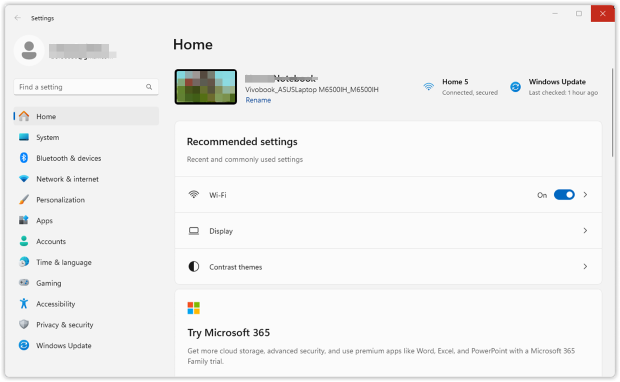620x382 pixels.
Task: Open Display settings via its chevron
Action: click(x=585, y=231)
